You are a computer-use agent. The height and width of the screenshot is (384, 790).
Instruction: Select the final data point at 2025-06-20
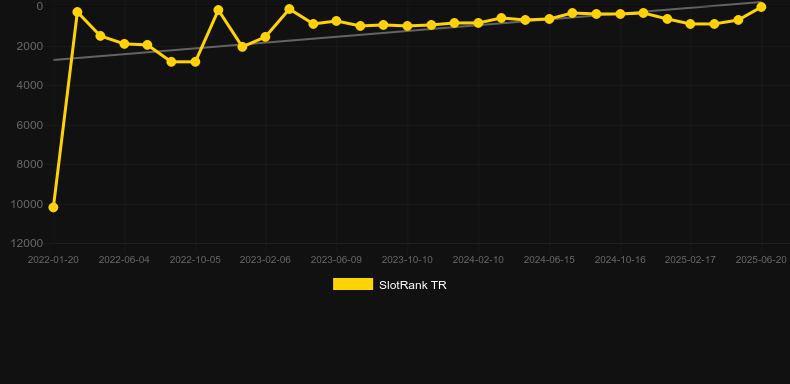[761, 7]
